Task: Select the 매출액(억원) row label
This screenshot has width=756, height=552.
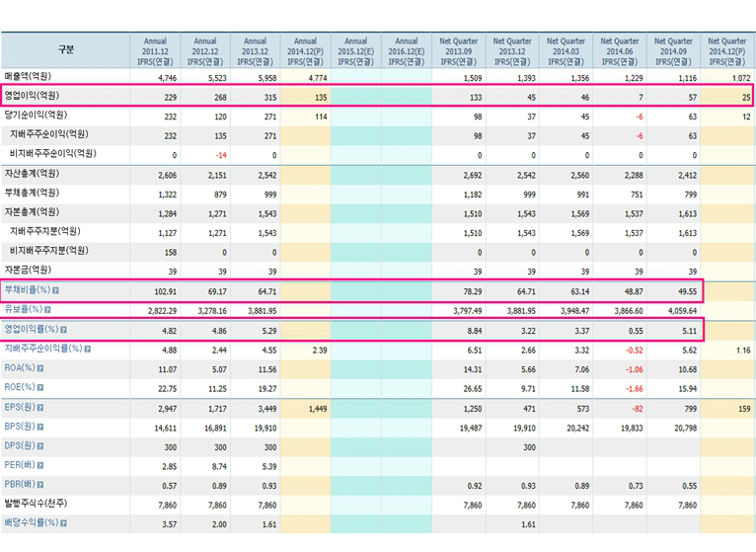Action: pyautogui.click(x=28, y=76)
